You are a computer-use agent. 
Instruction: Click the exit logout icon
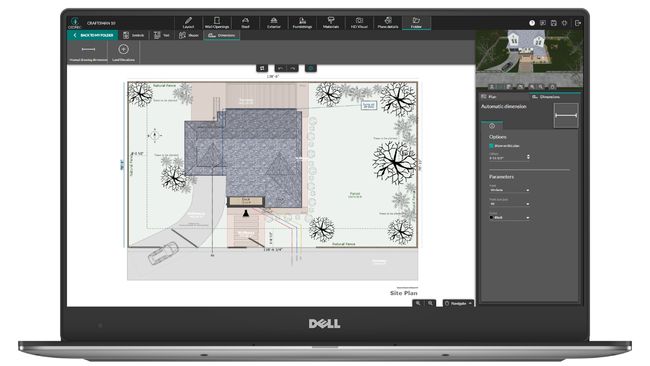pos(578,23)
